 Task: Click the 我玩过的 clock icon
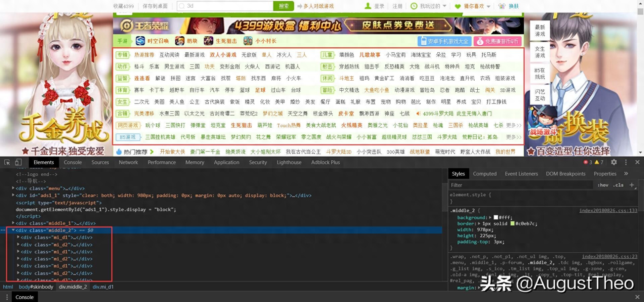[414, 6]
